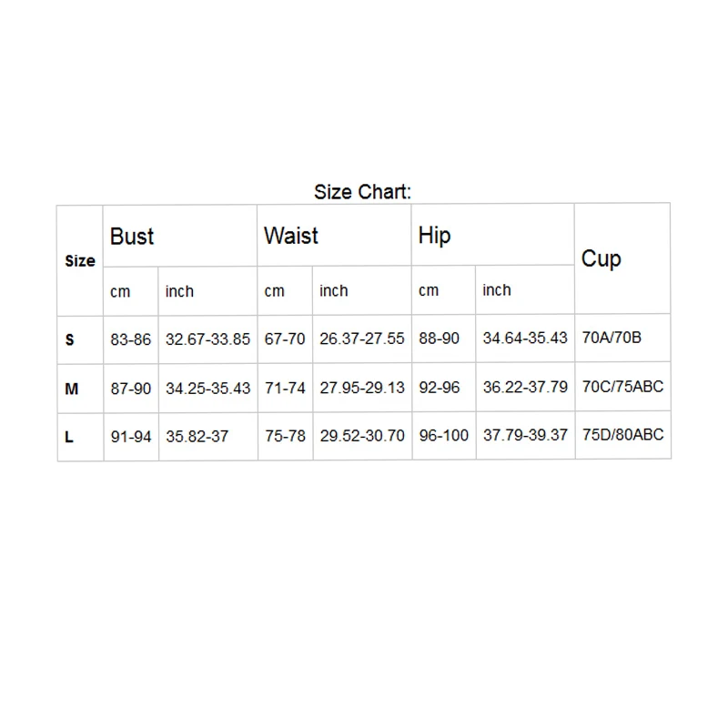Image resolution: width=728 pixels, height=728 pixels.
Task: Select hip inch value 37.79-39.37
Action: 525,435
